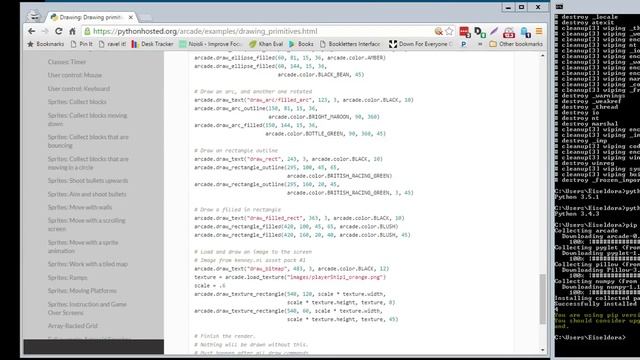
Task: Click the load_texture code line
Action: [x=290, y=277]
